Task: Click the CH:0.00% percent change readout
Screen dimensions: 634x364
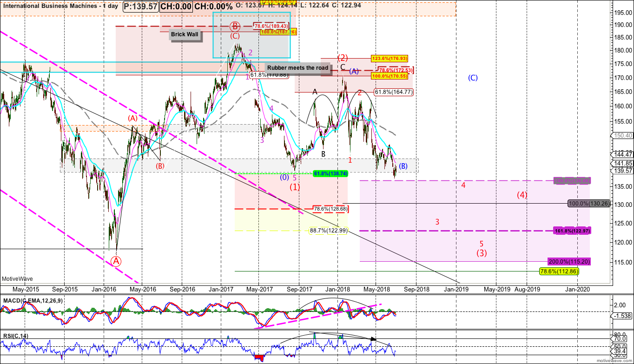Action: pyautogui.click(x=213, y=7)
